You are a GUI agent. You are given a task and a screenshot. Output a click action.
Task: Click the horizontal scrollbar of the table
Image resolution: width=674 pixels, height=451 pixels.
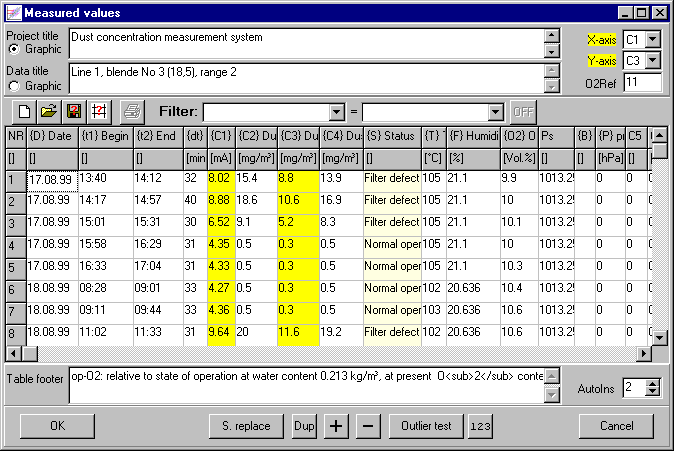(x=330, y=353)
